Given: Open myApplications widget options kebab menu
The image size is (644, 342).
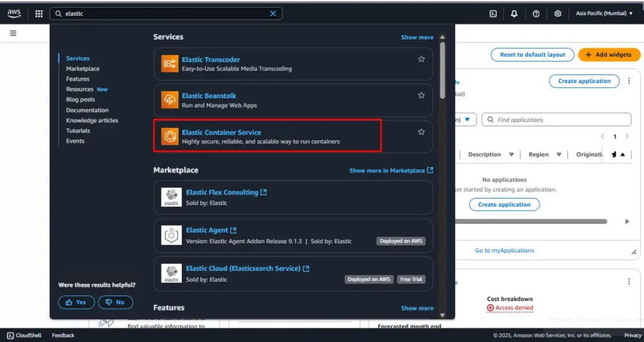Looking at the screenshot, I should coord(629,81).
